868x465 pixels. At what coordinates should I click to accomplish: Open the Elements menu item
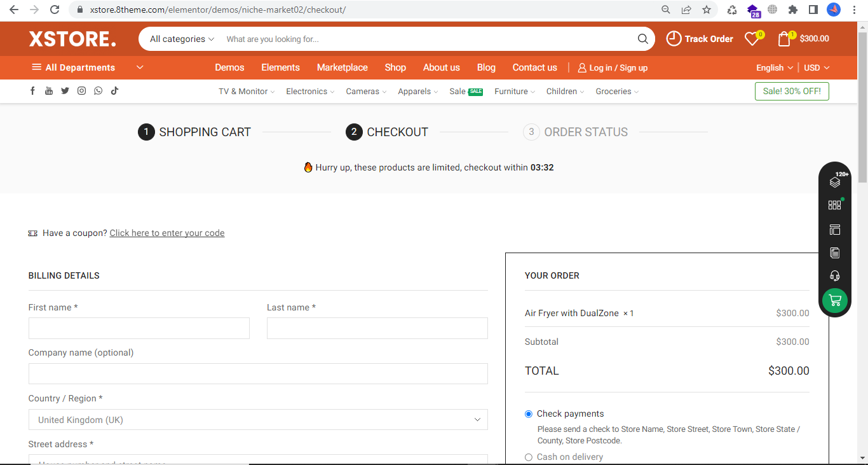click(x=280, y=67)
